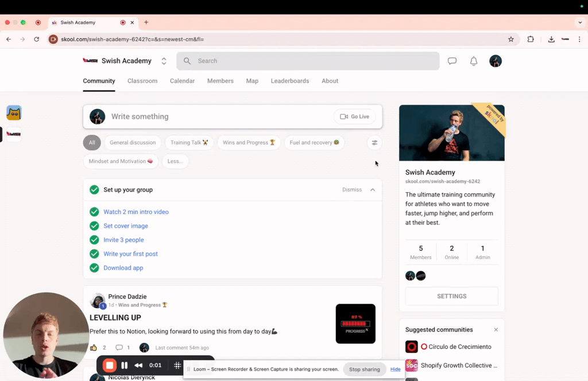This screenshot has width=588, height=381.
Task: Open the Map tab
Action: pos(253,81)
